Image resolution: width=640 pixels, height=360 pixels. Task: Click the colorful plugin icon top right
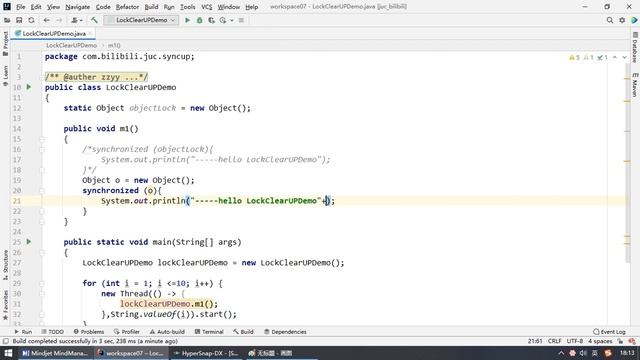tap(634, 20)
